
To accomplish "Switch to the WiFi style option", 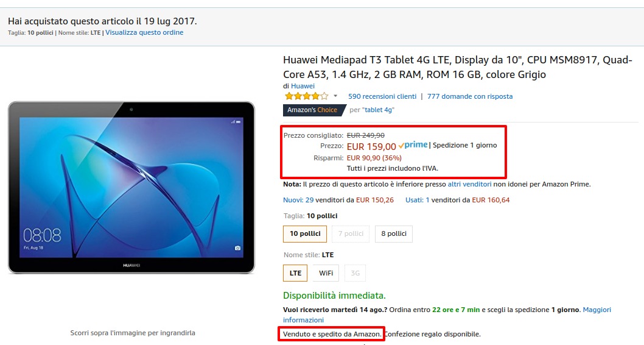I will click(x=326, y=273).
